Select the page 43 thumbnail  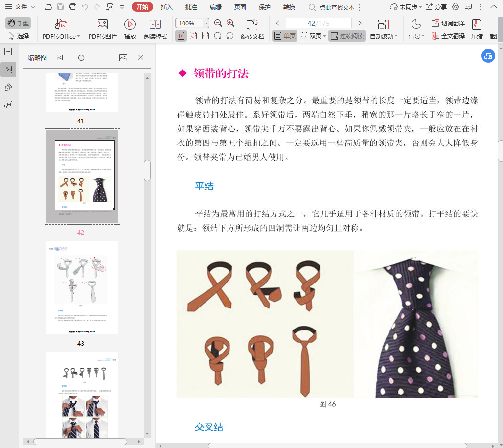pyautogui.click(x=82, y=287)
